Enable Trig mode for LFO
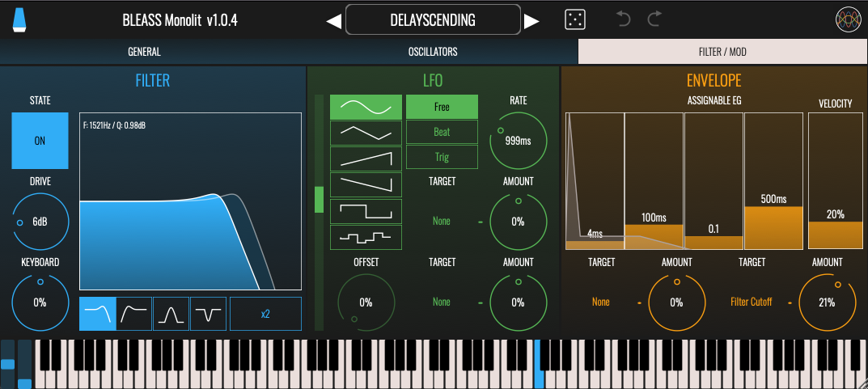The height and width of the screenshot is (389, 868). (442, 157)
